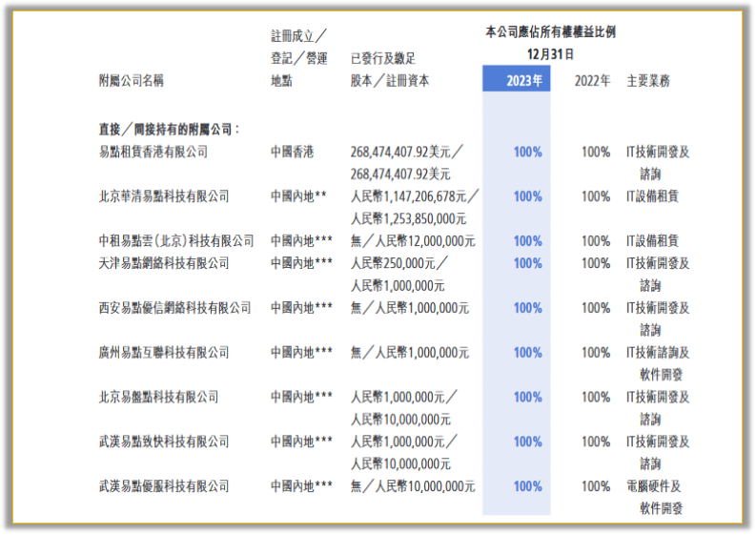
Task: Click company name '中租易點雲(北京)科技有限公司'
Action: [x=176, y=240]
